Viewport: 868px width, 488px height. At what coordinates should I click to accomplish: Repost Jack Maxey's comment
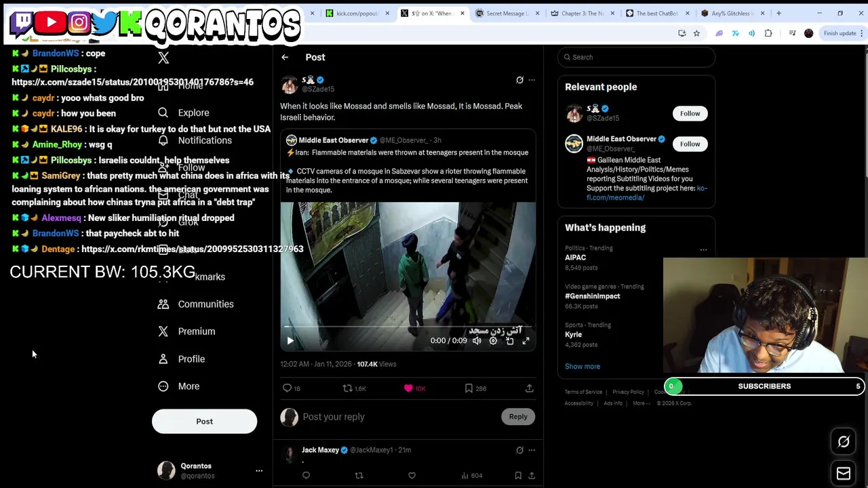359,476
